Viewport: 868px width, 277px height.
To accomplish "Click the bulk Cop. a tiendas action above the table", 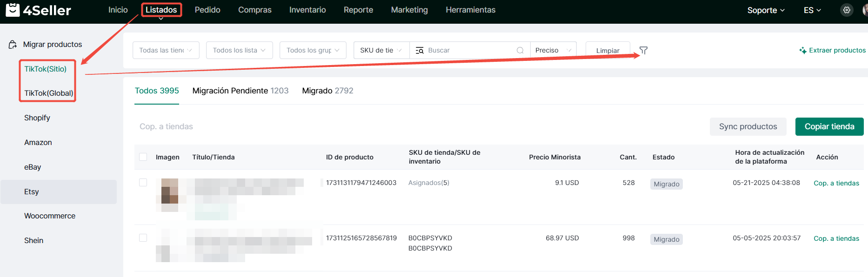I will (x=166, y=126).
